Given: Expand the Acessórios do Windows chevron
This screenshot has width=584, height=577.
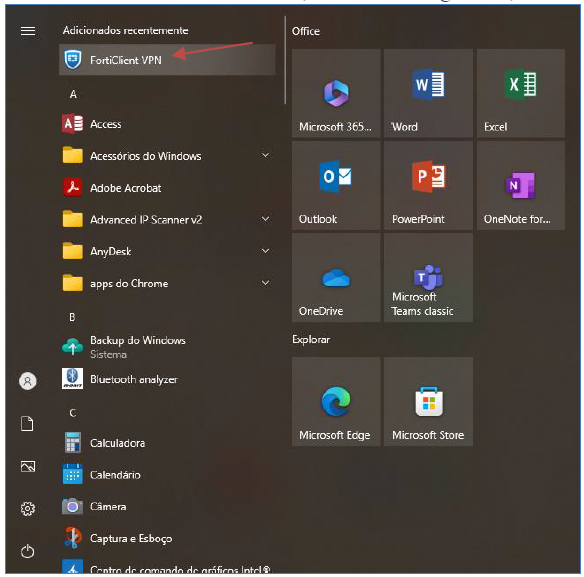Looking at the screenshot, I should (x=266, y=155).
